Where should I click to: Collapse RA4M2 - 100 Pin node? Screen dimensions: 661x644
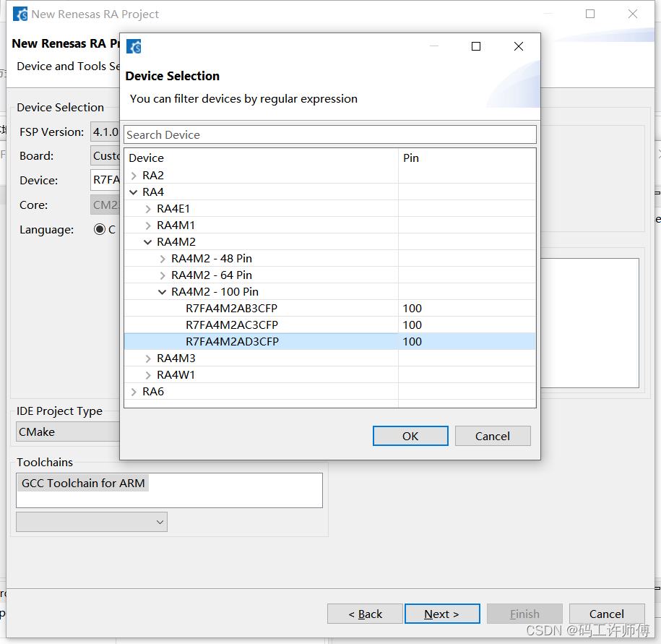pos(163,292)
